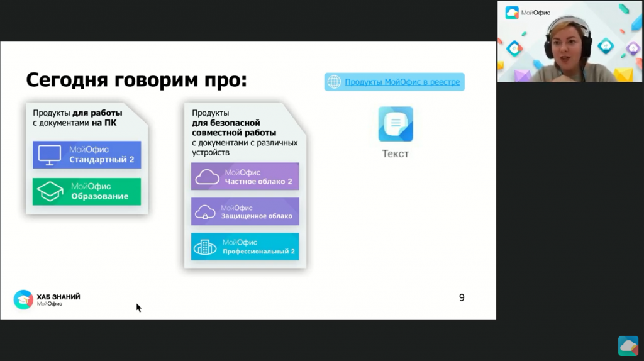Screen dimensions: 644x361
Task: Click the МойОфис Профессиональный 2 banner
Action: pos(245,247)
